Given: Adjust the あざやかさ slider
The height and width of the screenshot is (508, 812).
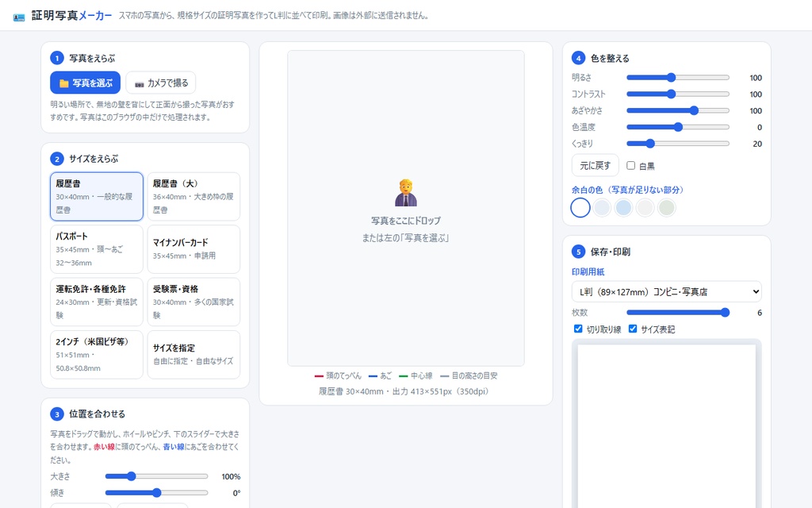Looking at the screenshot, I should (x=678, y=110).
